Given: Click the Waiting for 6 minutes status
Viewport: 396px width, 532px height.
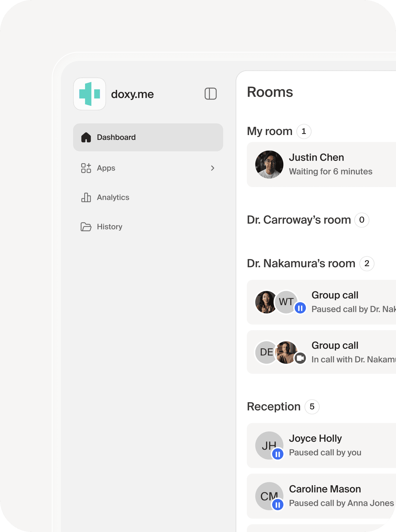Looking at the screenshot, I should point(331,172).
